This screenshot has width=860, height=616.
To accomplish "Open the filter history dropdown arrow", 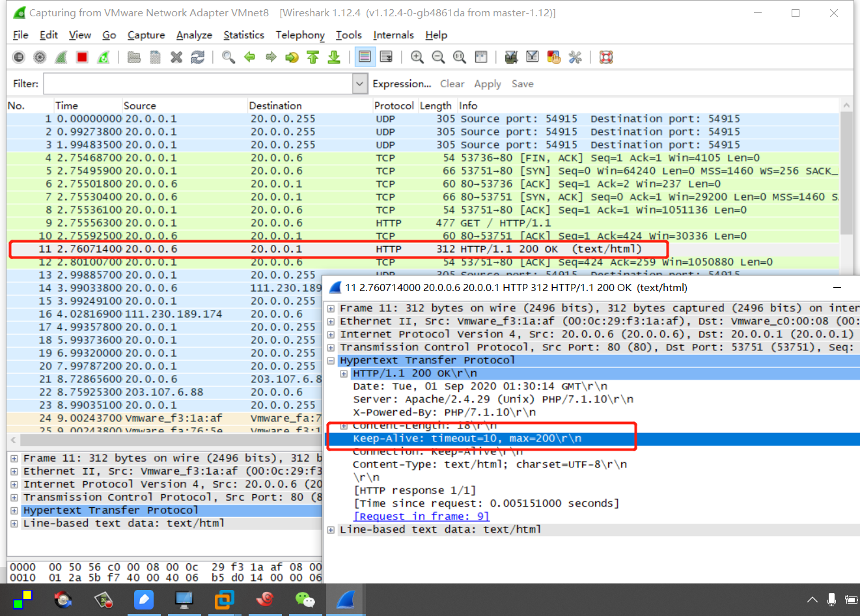I will click(x=360, y=83).
